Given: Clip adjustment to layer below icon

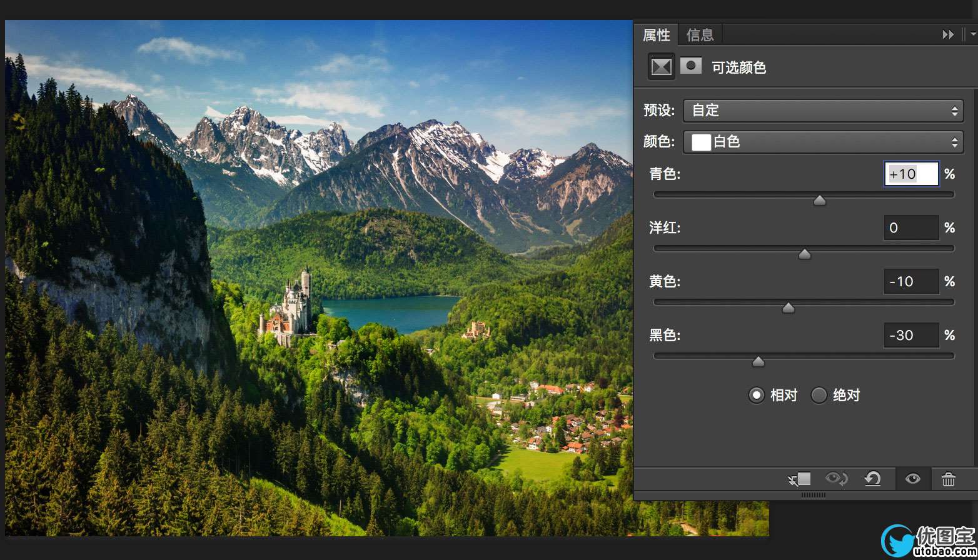Looking at the screenshot, I should pos(800,479).
